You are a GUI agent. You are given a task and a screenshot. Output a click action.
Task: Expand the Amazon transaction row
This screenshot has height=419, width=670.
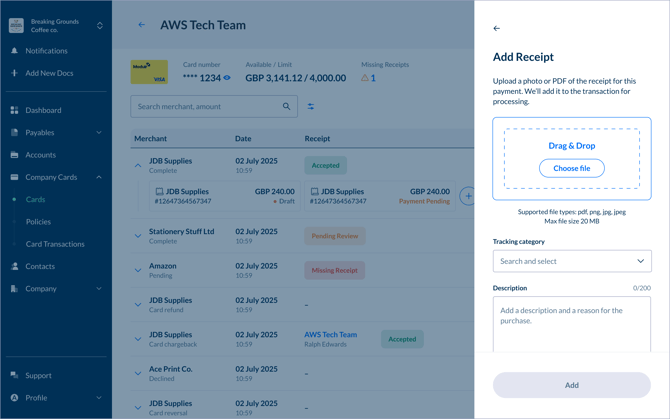pos(138,270)
